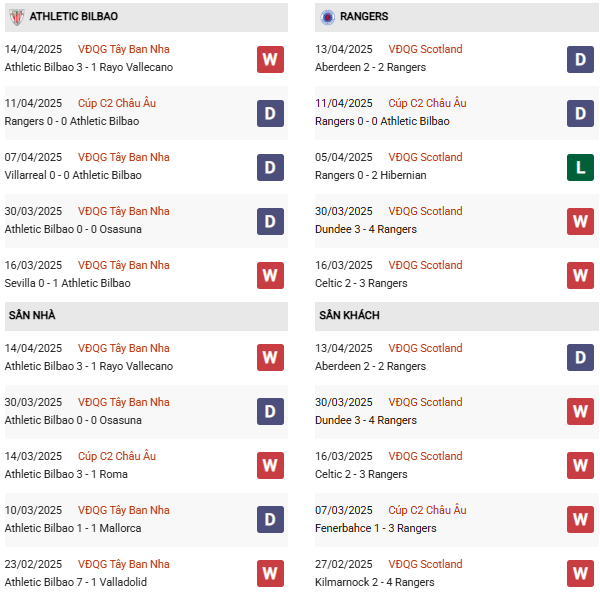Click the Athletic Bilbao club crest
This screenshot has width=600, height=594.
click(x=15, y=17)
